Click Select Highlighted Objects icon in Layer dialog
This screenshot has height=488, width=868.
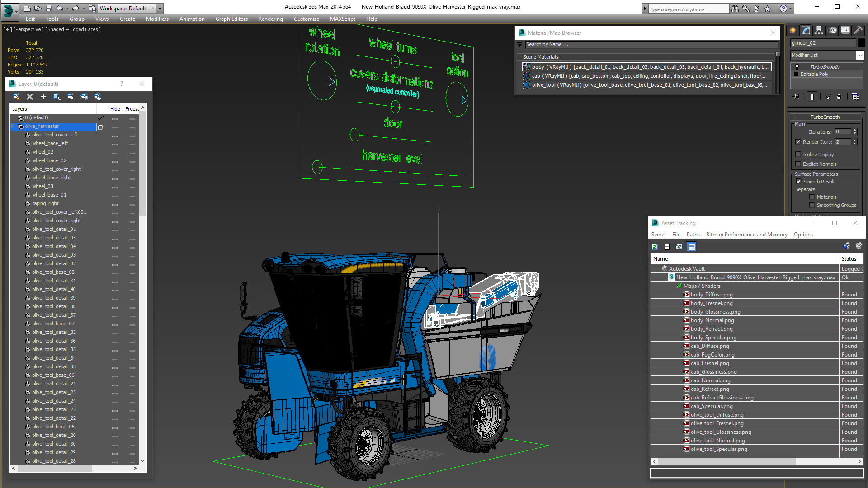(57, 97)
